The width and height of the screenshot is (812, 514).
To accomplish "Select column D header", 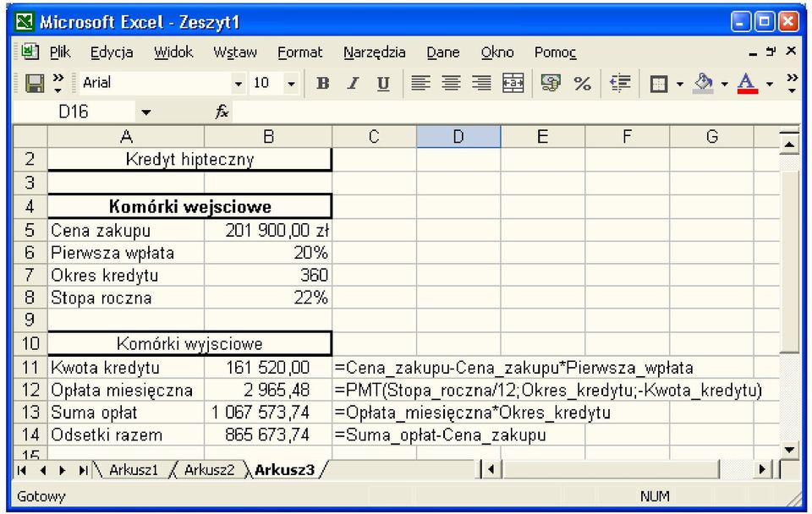I will [458, 137].
